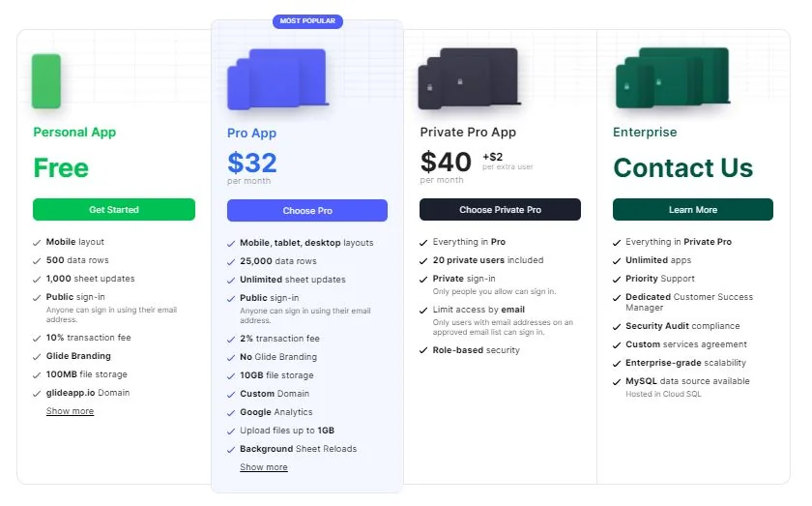Click checkmark next to Custom Domain

coord(230,394)
